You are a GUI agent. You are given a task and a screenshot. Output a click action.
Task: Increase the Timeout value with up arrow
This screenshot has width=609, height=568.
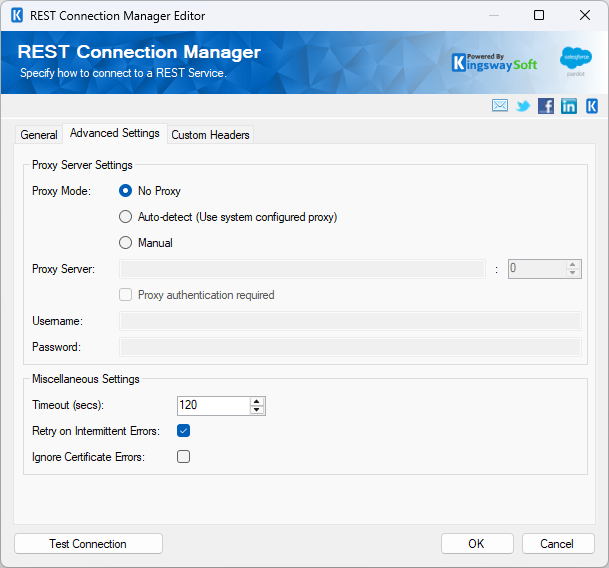click(x=257, y=402)
